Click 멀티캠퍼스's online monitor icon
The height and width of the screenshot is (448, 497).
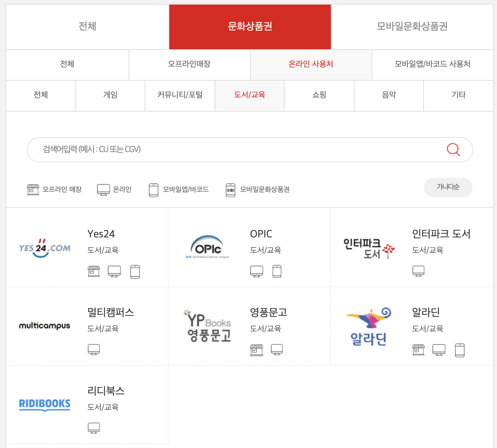(x=94, y=349)
